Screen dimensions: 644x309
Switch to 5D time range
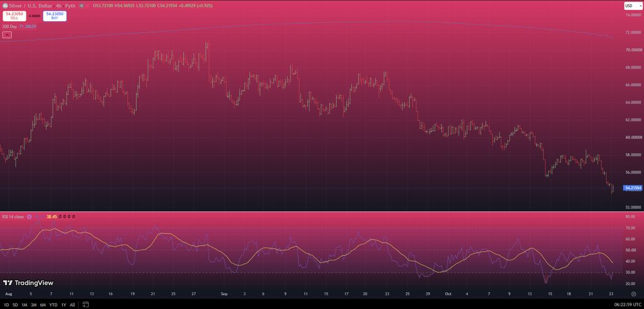click(x=15, y=305)
